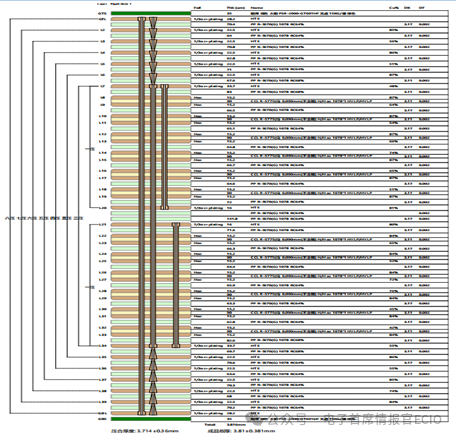The width and height of the screenshot is (456, 438).
Task: Click the buried via spanning L21 to L34
Action: [176, 285]
